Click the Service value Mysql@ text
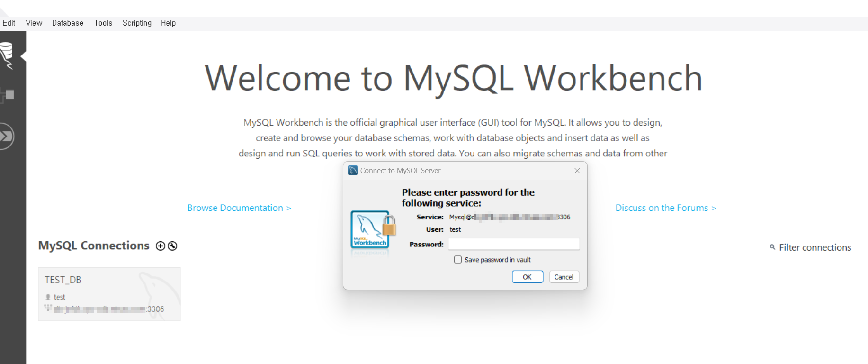Image resolution: width=868 pixels, height=364 pixels. coord(510,217)
